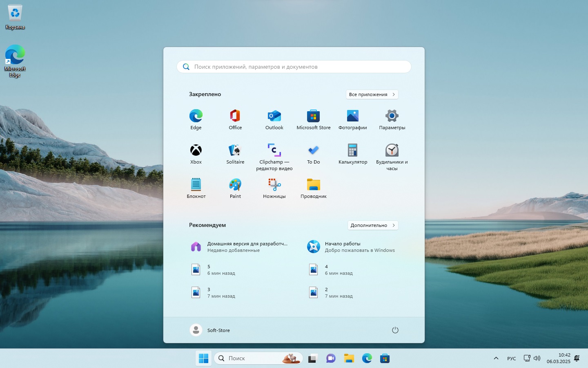Switch input language РУС indicator
The height and width of the screenshot is (368, 588).
[x=512, y=358]
